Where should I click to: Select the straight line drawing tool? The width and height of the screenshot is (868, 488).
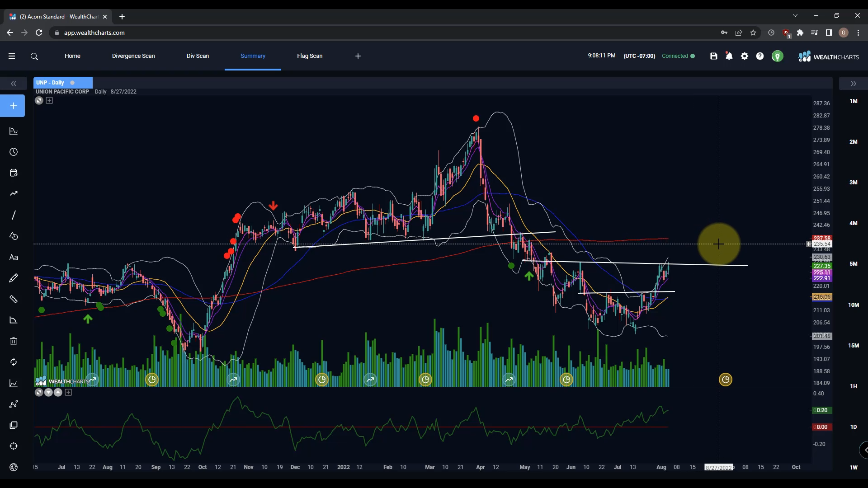click(14, 215)
